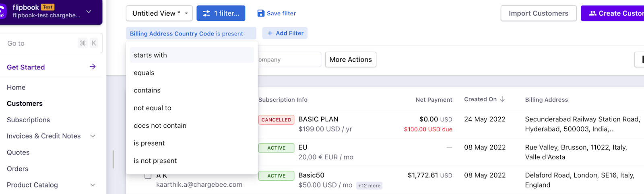Open the More Actions button
Screen dimensions: 644x194
[351, 59]
